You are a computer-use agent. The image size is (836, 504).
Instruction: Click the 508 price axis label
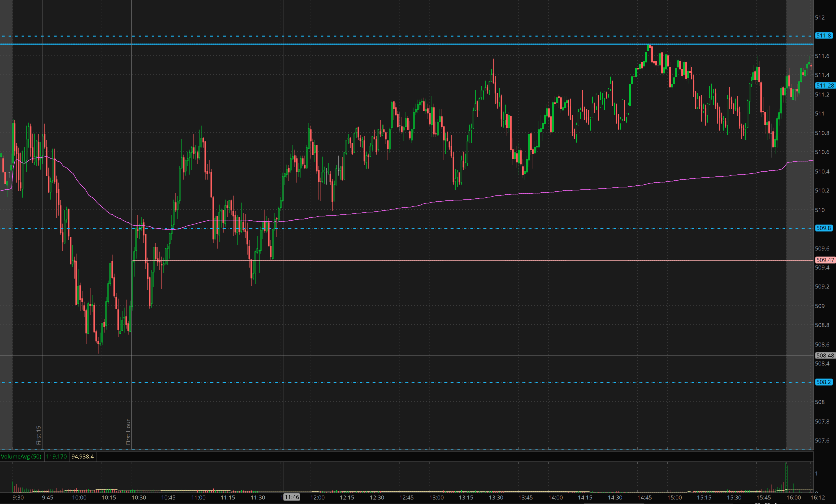(820, 402)
